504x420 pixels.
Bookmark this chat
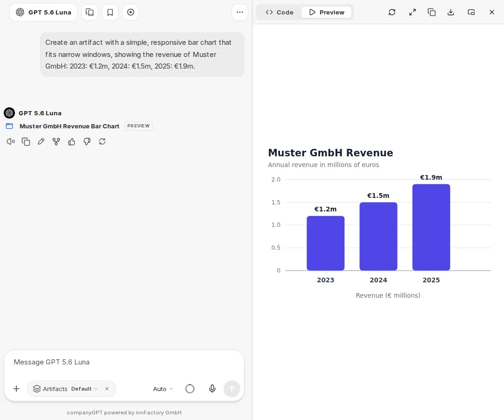110,12
